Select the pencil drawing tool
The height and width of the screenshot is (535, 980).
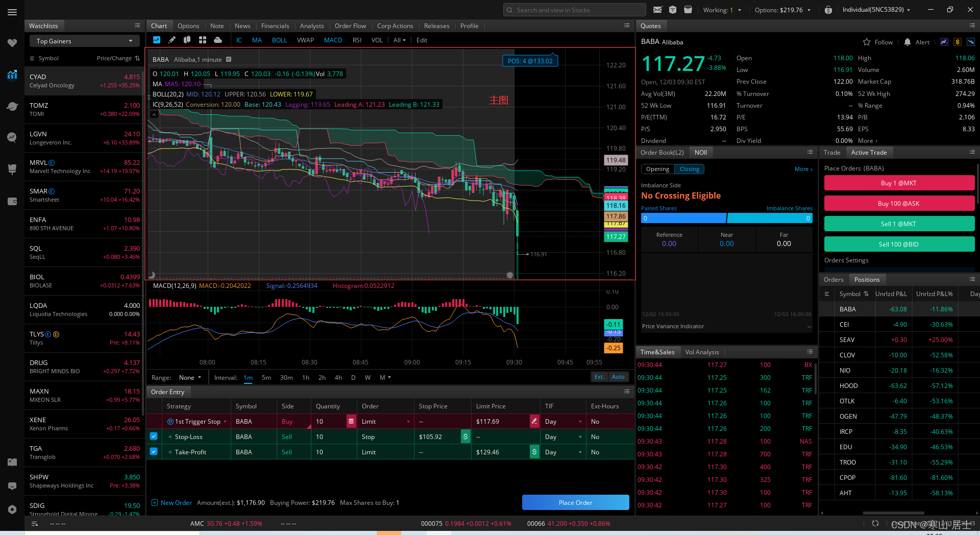(x=172, y=40)
